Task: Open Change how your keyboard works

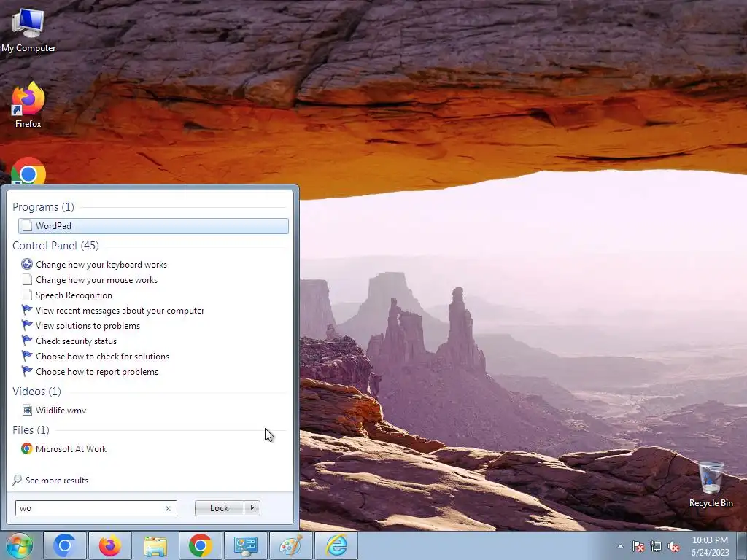Action: pyautogui.click(x=101, y=264)
